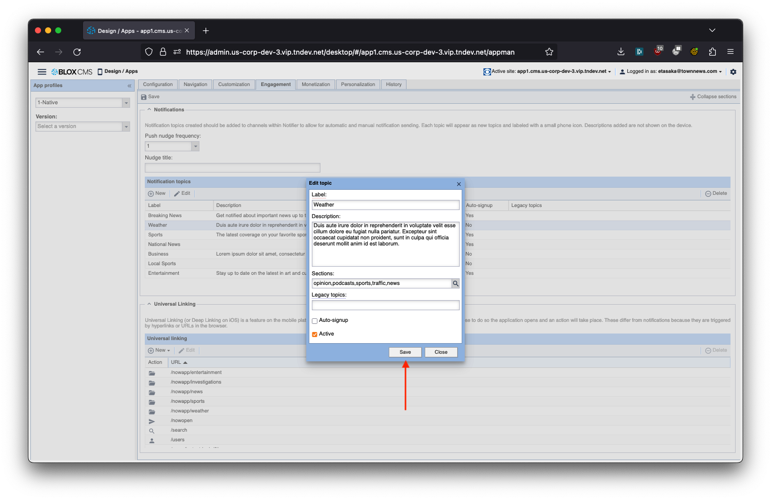771x500 pixels.
Task: Open the settings gear in header
Action: click(x=733, y=72)
